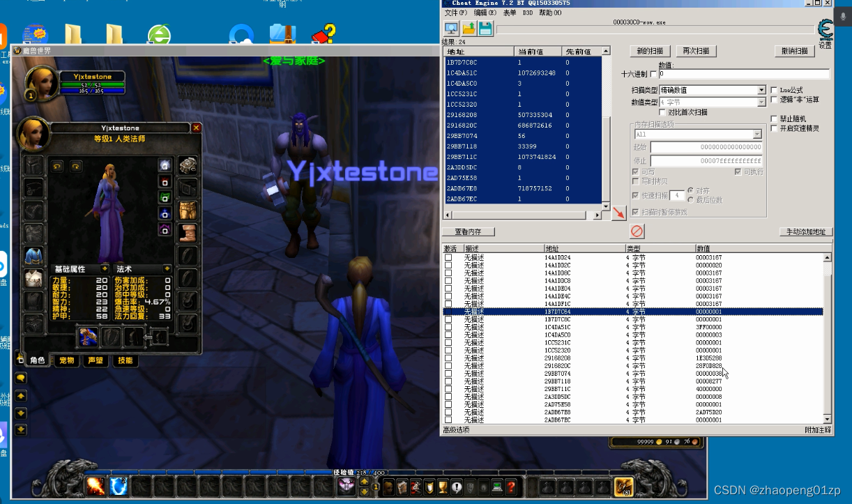Screen dimensions: 852x504
Task: Open the game main menu computer icon
Action: tap(497, 487)
